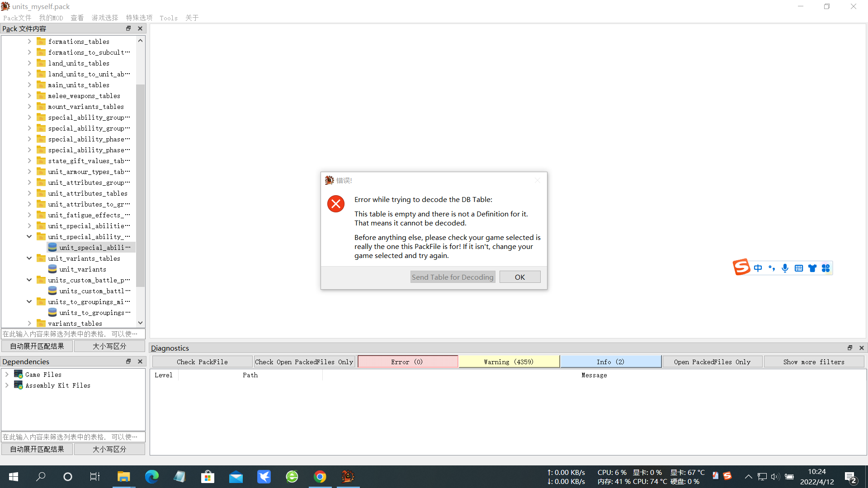The width and height of the screenshot is (868, 488).
Task: Close the Diagnostics panel
Action: [x=862, y=348]
